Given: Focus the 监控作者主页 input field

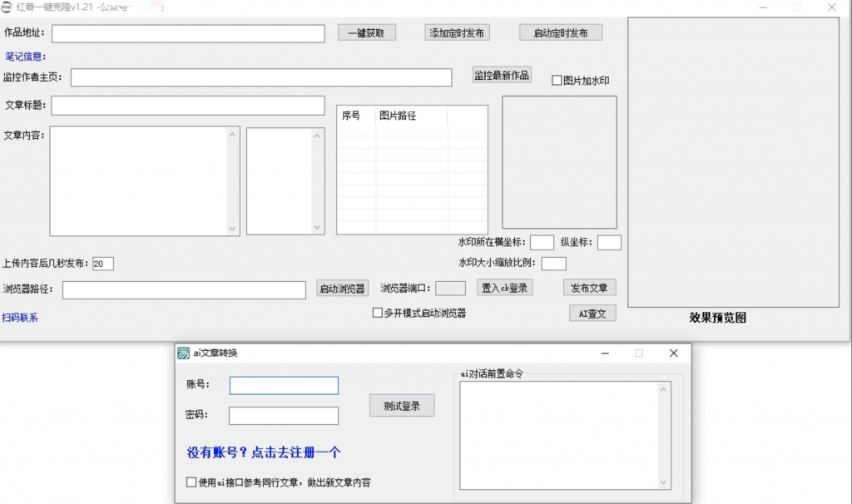Looking at the screenshot, I should tap(260, 77).
